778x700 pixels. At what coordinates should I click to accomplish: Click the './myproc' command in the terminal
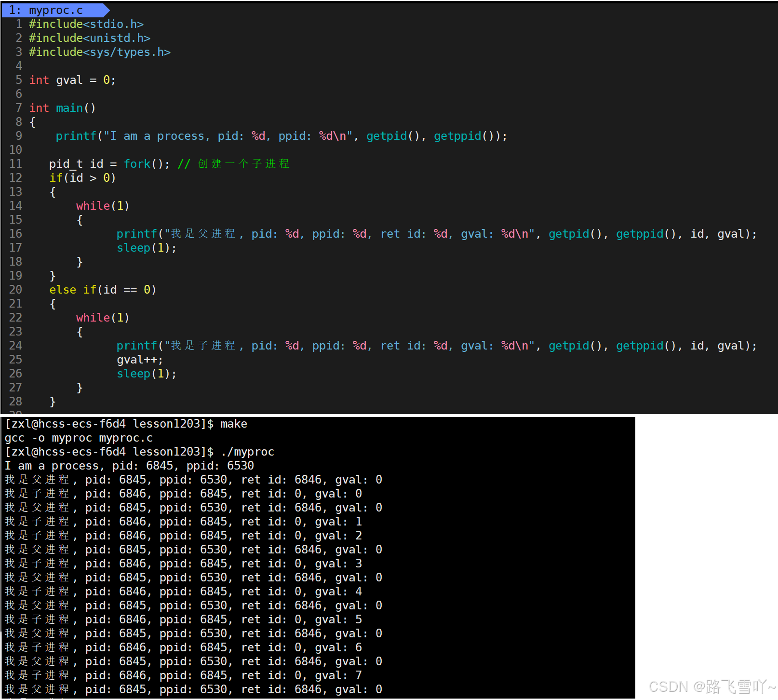pos(247,452)
